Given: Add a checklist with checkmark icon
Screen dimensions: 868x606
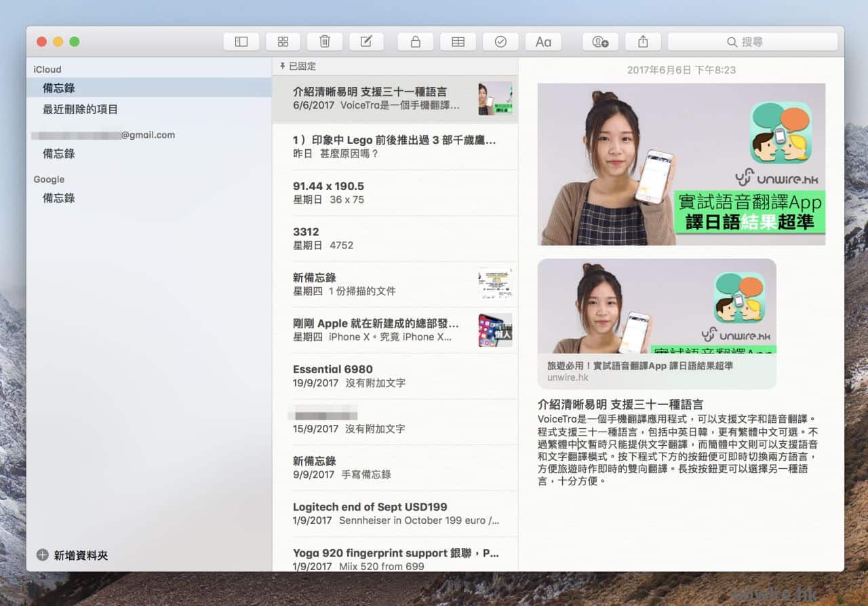Looking at the screenshot, I should click(500, 42).
